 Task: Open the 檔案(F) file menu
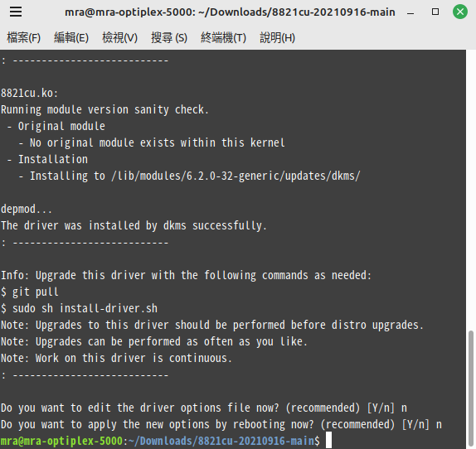tap(24, 38)
